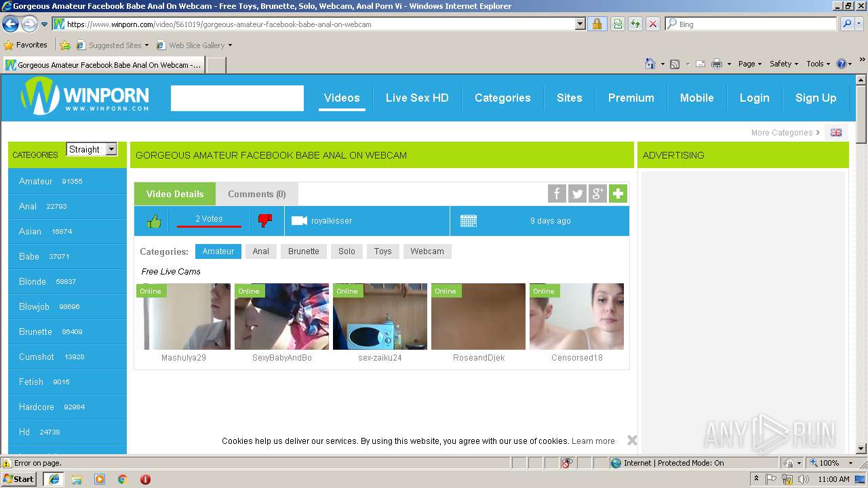Open uploader royalkisser profile link
This screenshot has width=868, height=488.
point(332,221)
